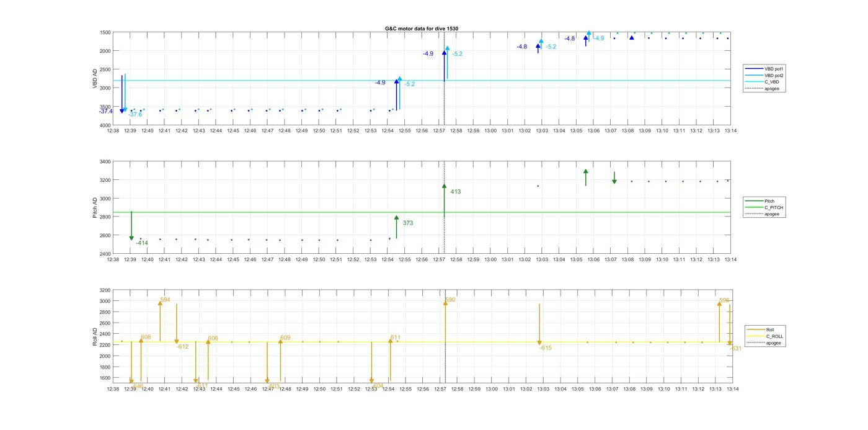Image resolution: width=868 pixels, height=430 pixels.
Task: Click '13:14' on the VBD plot x-axis
Action: point(731,131)
